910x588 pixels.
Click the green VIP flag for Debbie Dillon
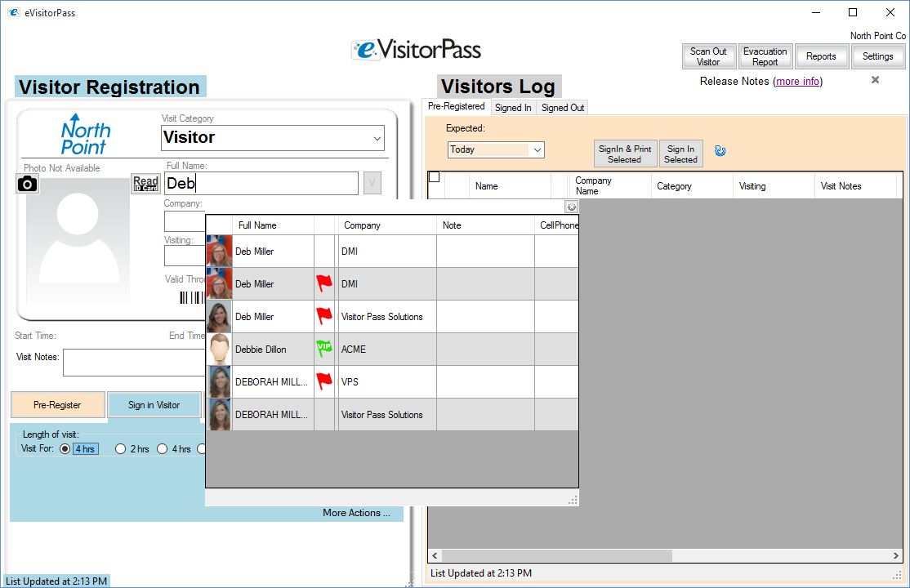pyautogui.click(x=324, y=349)
